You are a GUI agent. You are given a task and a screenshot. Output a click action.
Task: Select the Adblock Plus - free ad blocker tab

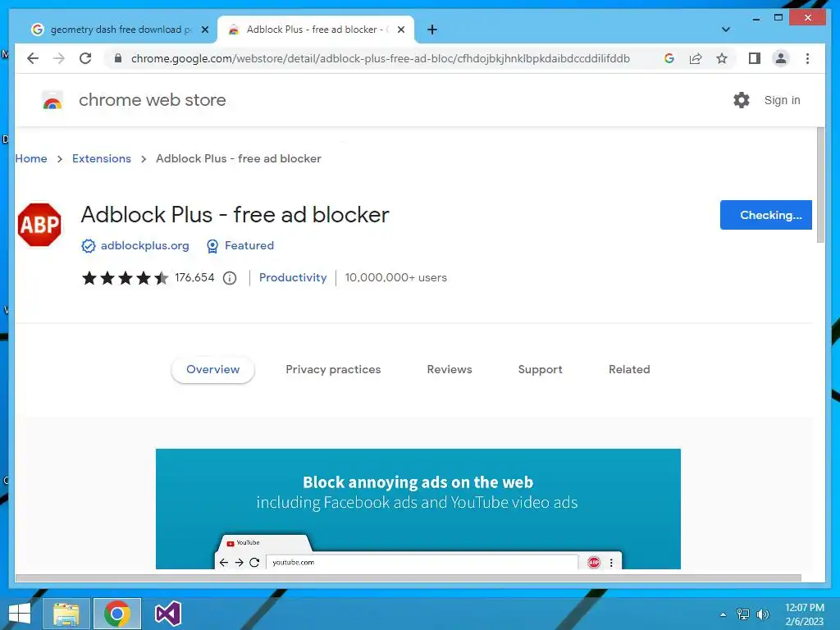316,30
